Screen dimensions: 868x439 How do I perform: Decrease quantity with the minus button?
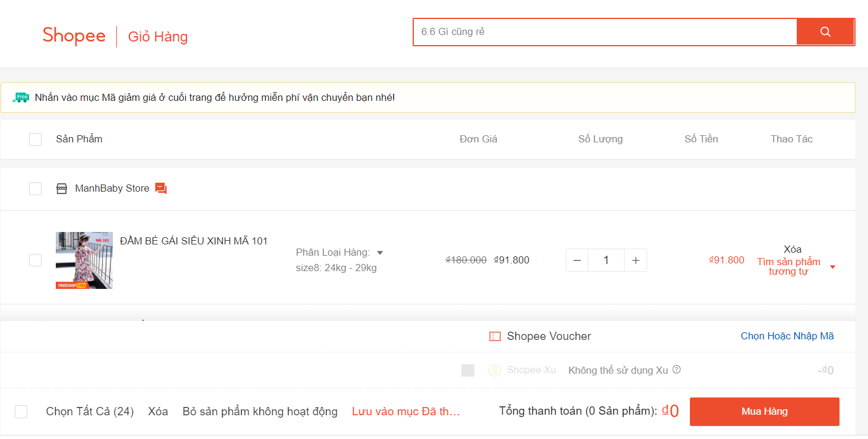coord(577,260)
